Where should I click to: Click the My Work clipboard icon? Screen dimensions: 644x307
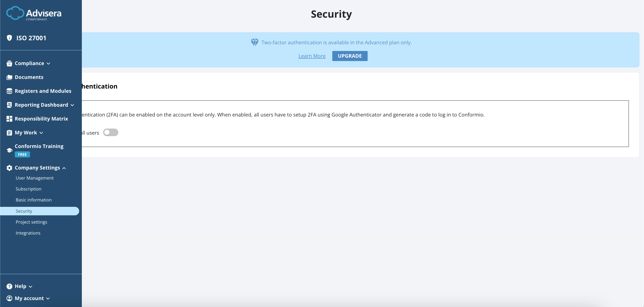pos(9,133)
